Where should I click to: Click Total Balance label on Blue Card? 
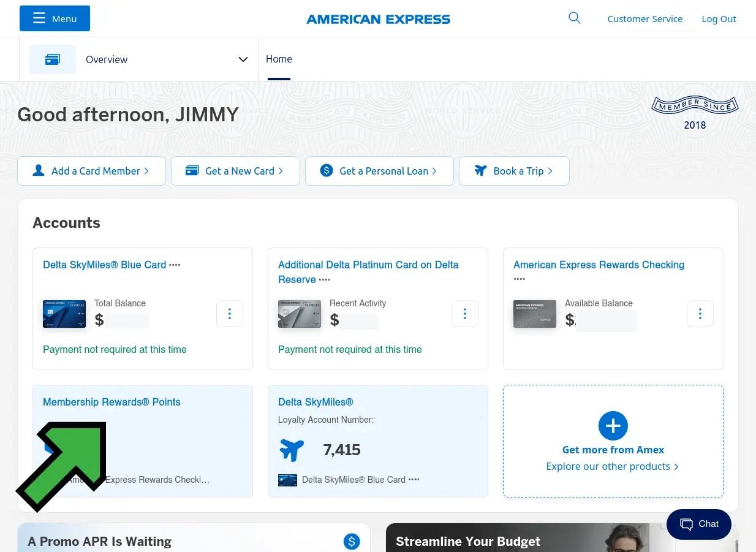[120, 303]
